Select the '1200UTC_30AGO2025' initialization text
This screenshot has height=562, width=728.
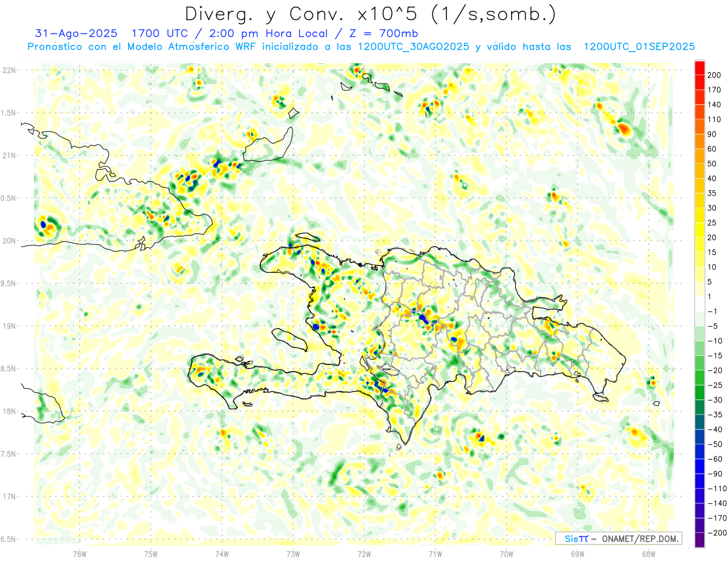413,47
